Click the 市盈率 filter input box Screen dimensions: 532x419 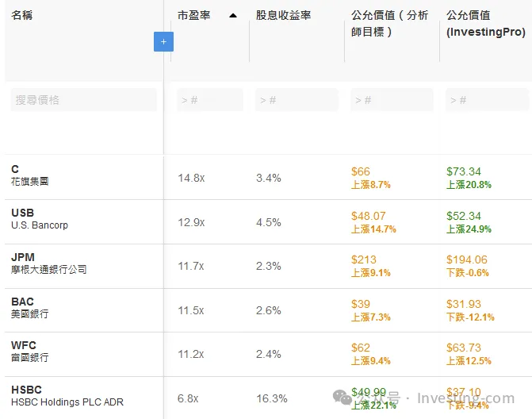pyautogui.click(x=209, y=100)
